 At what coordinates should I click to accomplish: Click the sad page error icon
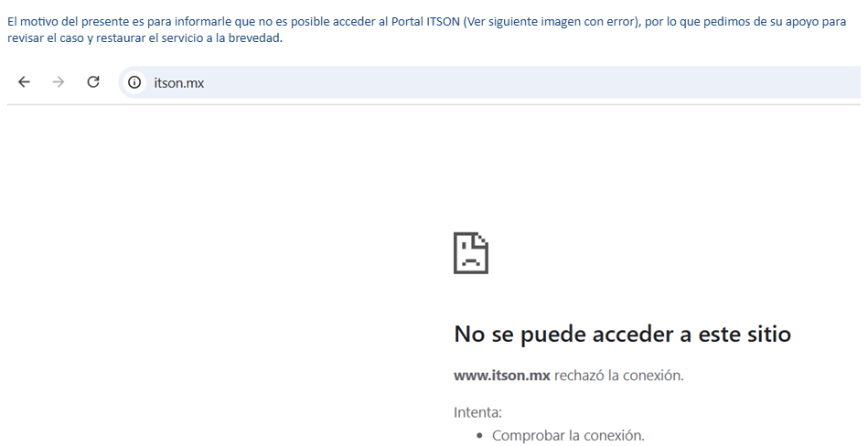tap(471, 253)
